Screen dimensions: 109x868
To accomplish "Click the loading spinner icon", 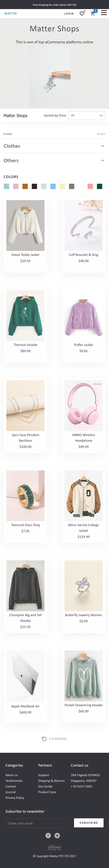I will (x=44, y=739).
